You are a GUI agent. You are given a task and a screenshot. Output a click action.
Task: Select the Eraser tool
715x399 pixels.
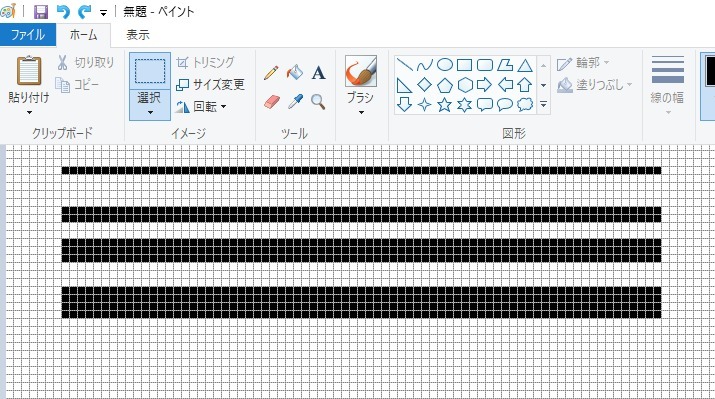click(x=271, y=101)
